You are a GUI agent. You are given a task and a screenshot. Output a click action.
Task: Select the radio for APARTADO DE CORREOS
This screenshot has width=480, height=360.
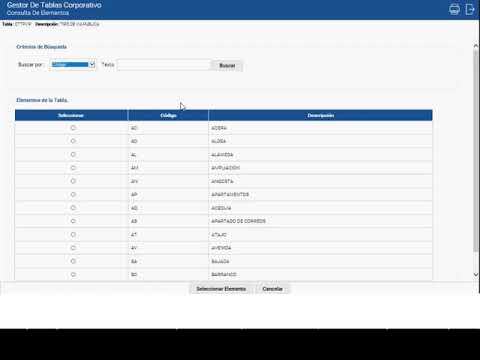(73, 221)
